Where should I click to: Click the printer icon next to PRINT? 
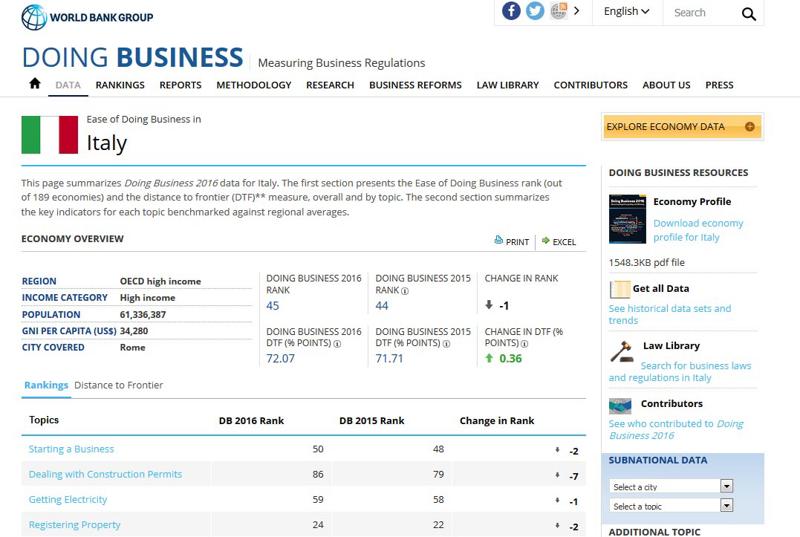coord(499,241)
